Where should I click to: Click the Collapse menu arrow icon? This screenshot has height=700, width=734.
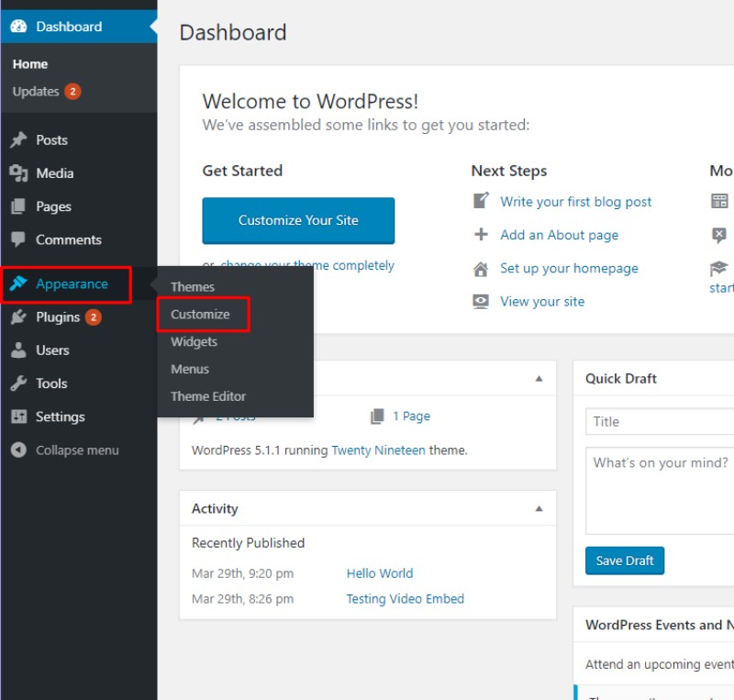click(18, 450)
